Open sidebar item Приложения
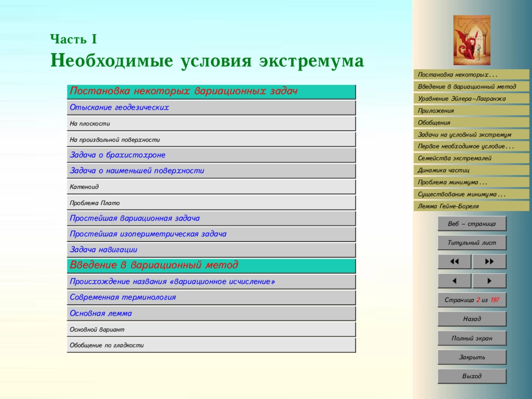Screen dimensions: 532x399 click(472, 110)
